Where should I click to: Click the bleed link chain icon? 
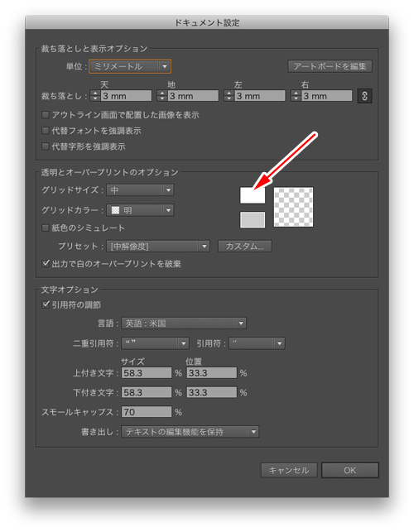click(365, 96)
